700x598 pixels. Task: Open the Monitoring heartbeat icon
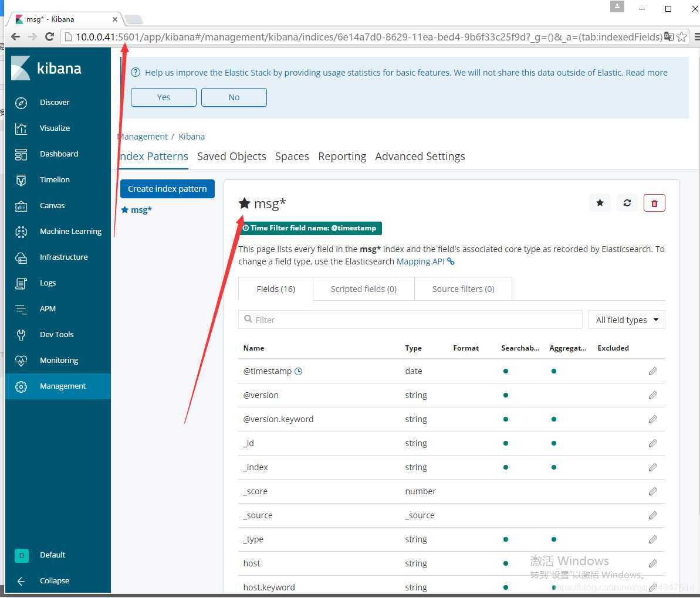[x=21, y=361]
